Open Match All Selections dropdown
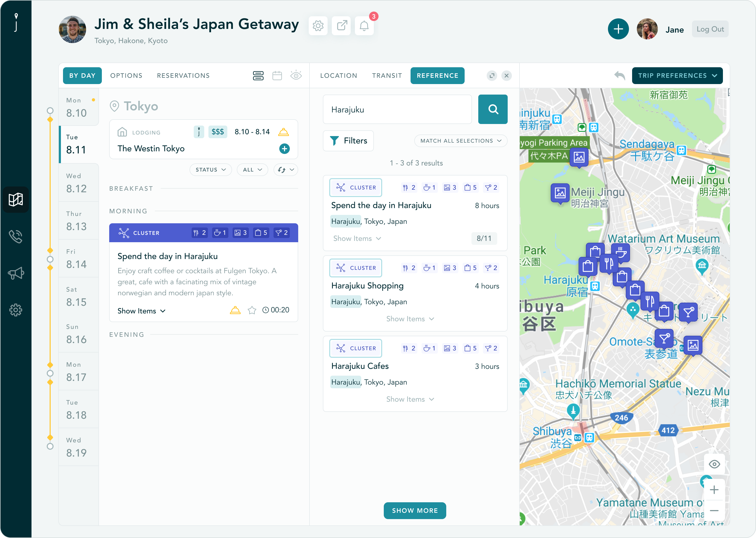This screenshot has width=756, height=538. coord(460,141)
